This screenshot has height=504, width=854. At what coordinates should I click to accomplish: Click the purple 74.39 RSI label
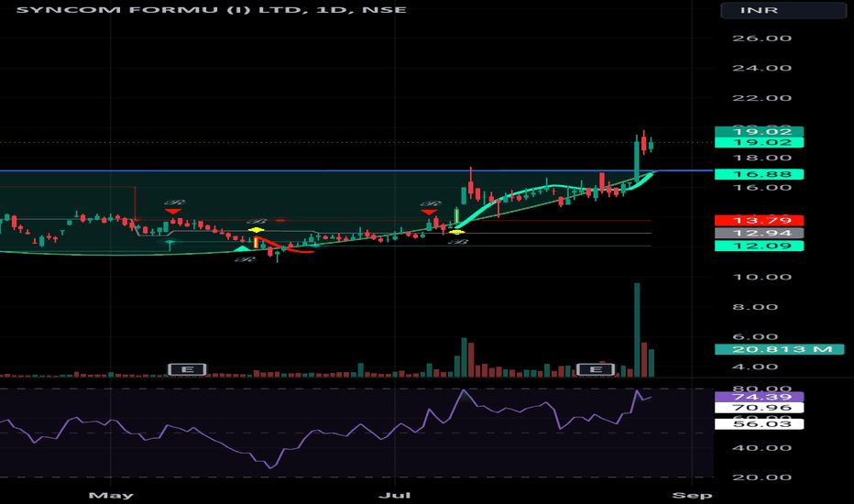click(760, 397)
